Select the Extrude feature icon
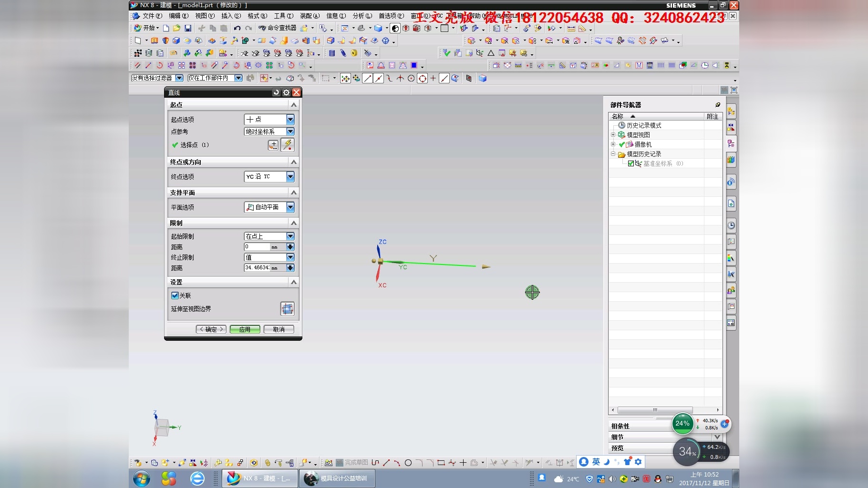Viewport: 868px width, 488px height. coord(155,41)
